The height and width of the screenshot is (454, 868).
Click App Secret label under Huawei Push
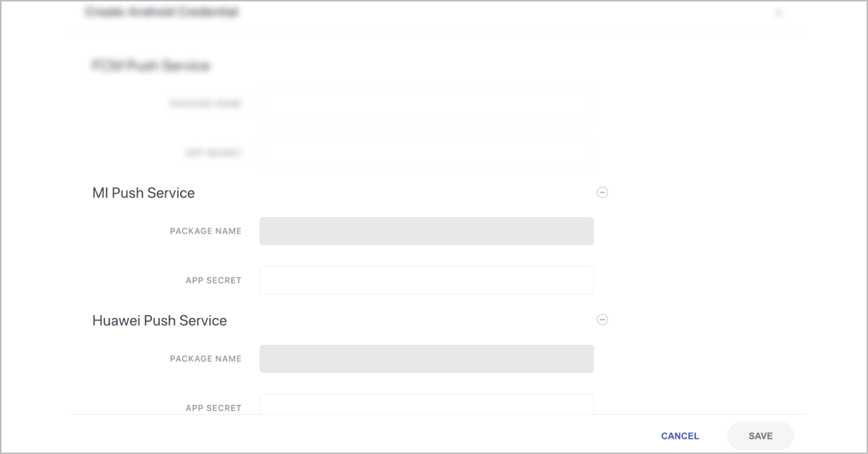[x=213, y=408]
